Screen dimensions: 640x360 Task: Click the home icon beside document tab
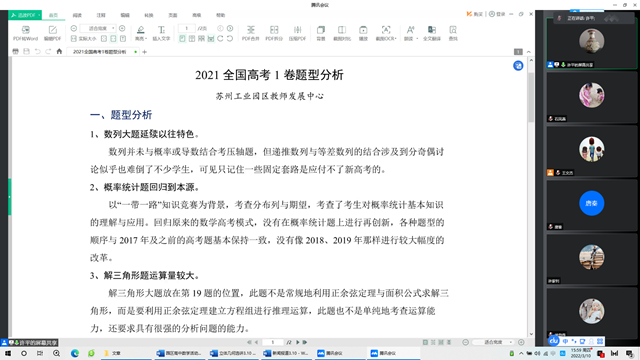59,51
